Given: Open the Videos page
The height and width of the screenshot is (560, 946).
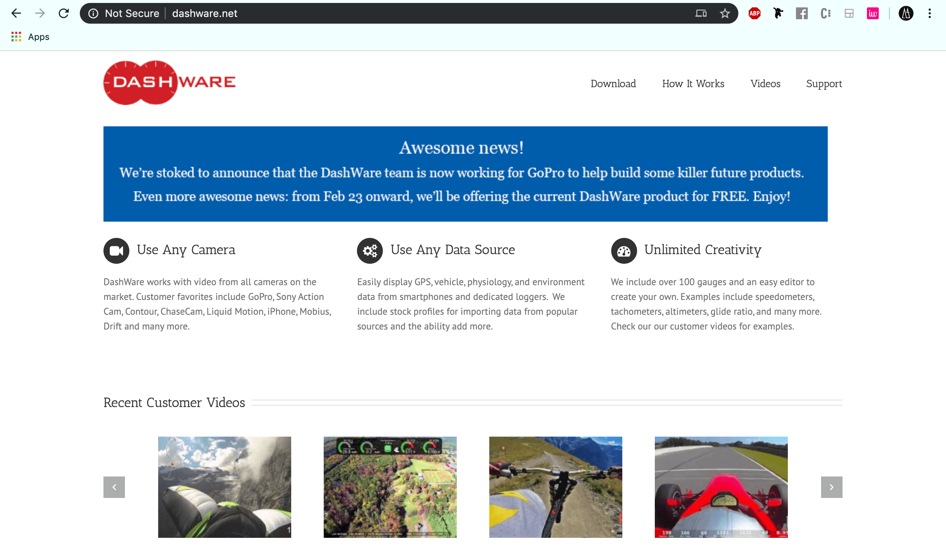Looking at the screenshot, I should pyautogui.click(x=765, y=83).
